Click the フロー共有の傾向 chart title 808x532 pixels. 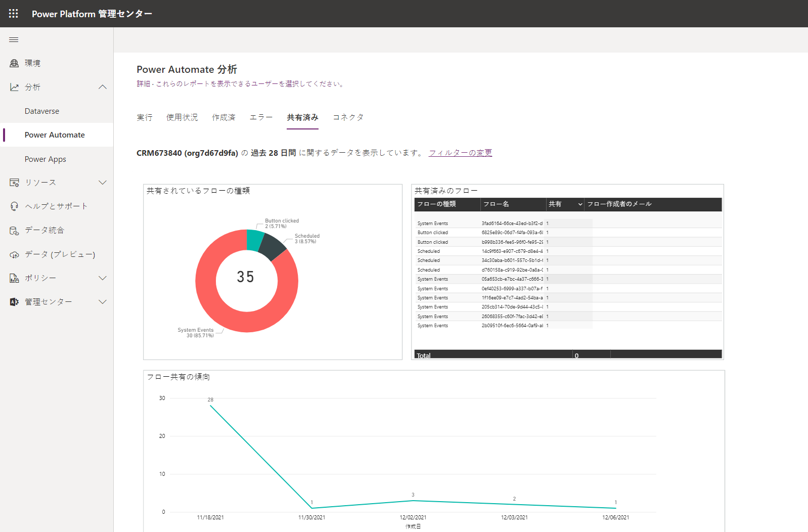point(178,377)
